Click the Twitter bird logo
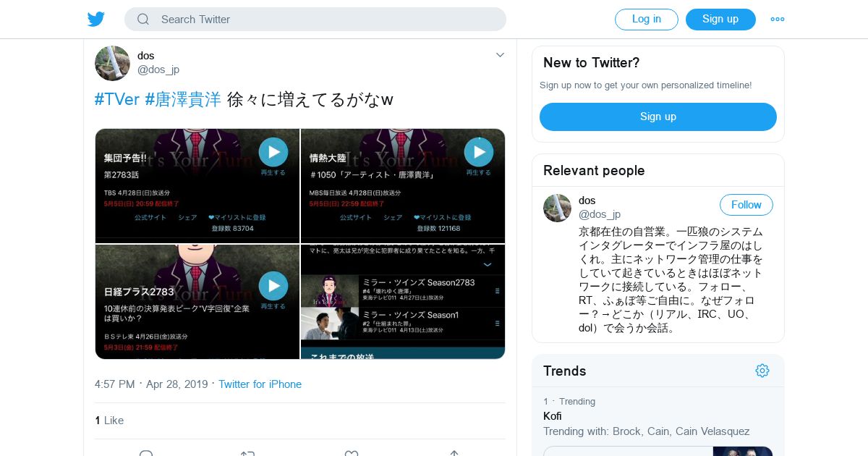Screen dimensions: 868x456 coord(96,20)
